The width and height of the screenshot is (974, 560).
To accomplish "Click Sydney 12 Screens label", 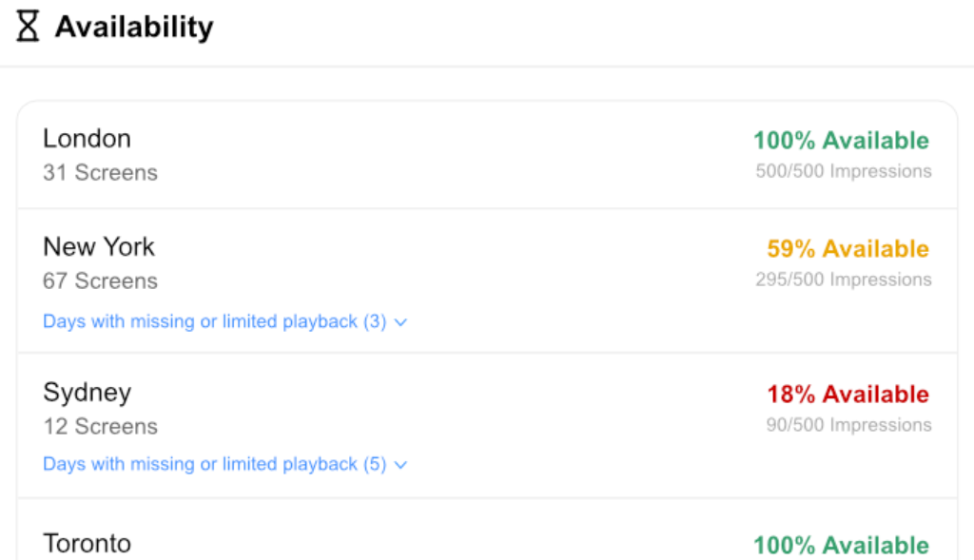I will 100,427.
